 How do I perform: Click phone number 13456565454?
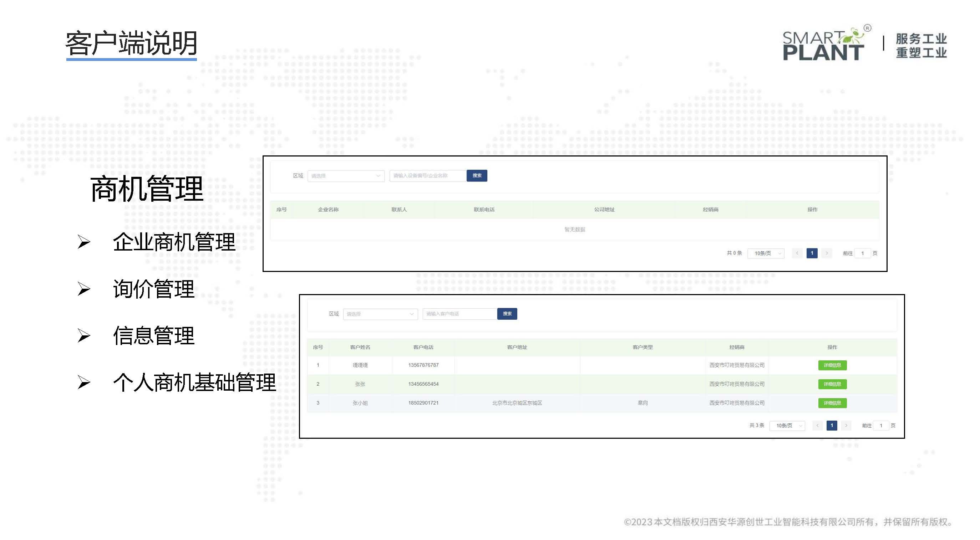(x=423, y=385)
